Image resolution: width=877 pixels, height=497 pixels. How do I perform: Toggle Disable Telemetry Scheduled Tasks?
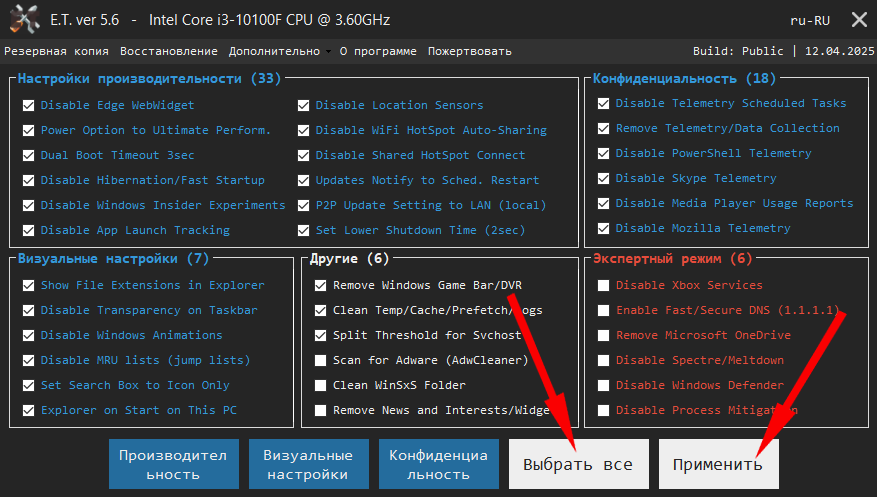pos(603,103)
